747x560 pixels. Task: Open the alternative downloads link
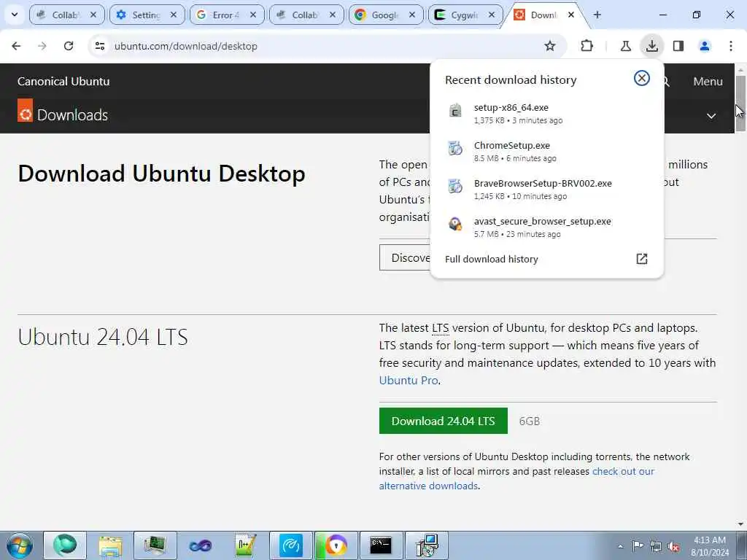[x=427, y=486]
